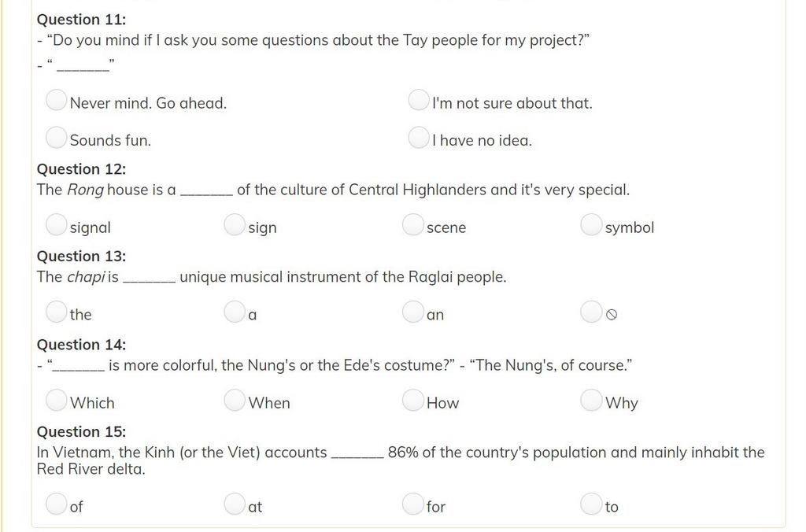Image resolution: width=806 pixels, height=532 pixels.
Task: Choose 'Which' for Question 14
Action: (56, 400)
